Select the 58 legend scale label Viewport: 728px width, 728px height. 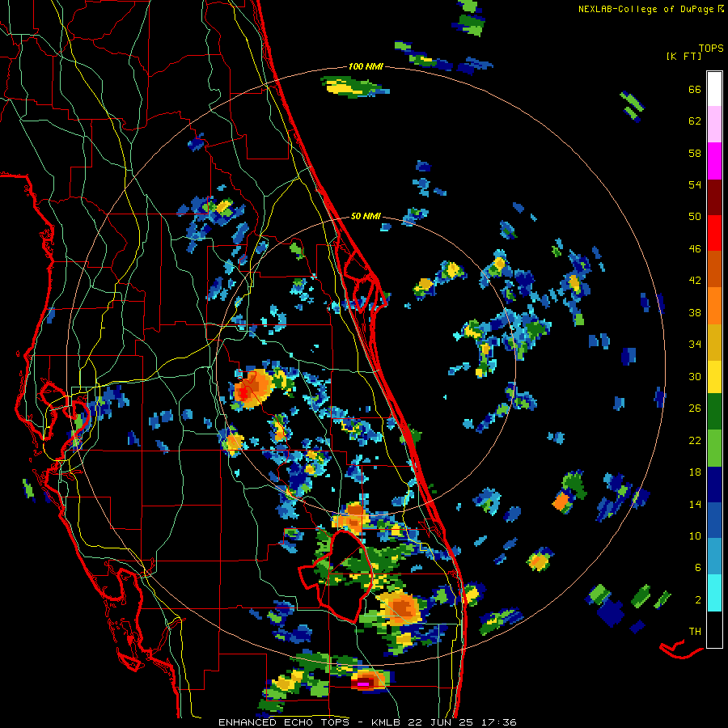click(695, 153)
